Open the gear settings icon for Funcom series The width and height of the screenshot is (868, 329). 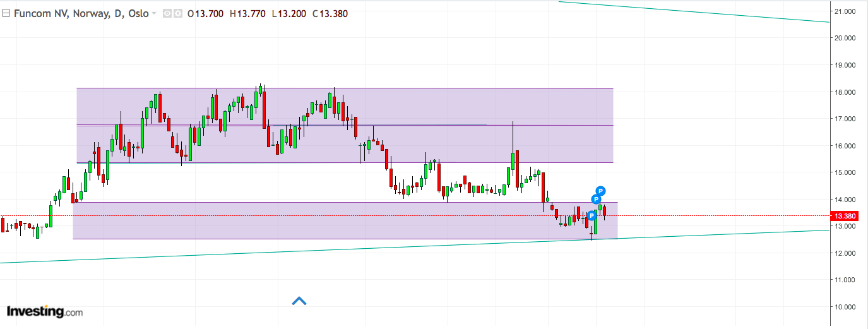click(178, 13)
